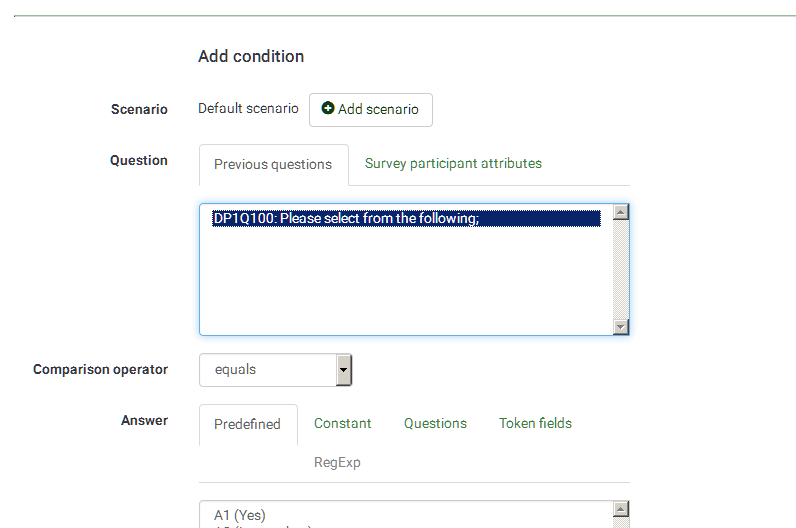The image size is (796, 528).
Task: Select the A1 (Yes) predefined answer
Action: (x=240, y=515)
